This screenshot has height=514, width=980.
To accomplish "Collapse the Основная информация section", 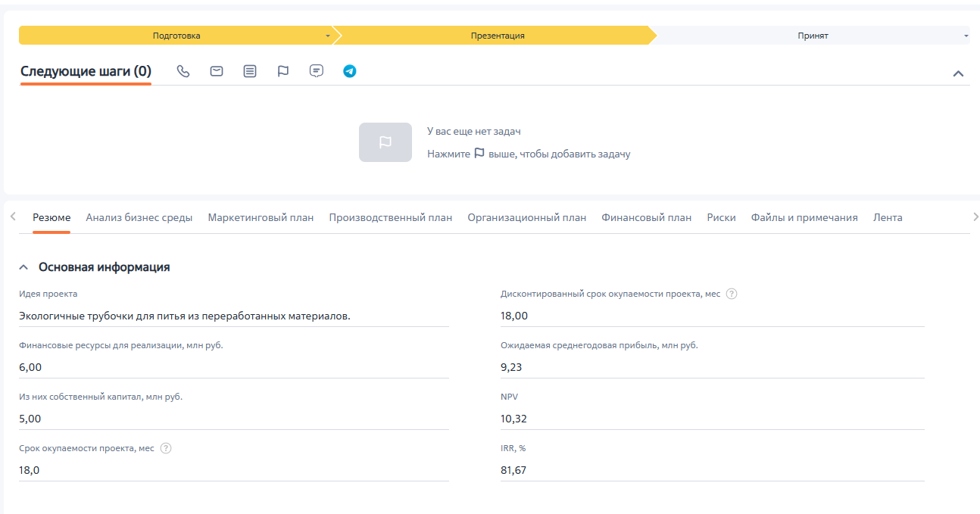I will pyautogui.click(x=23, y=267).
